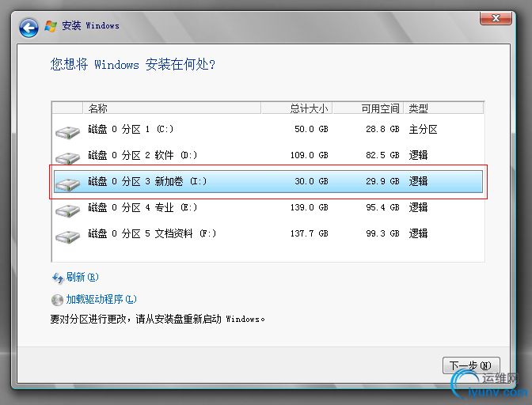Click the refresh arrows icon beside 刷新

pos(58,278)
